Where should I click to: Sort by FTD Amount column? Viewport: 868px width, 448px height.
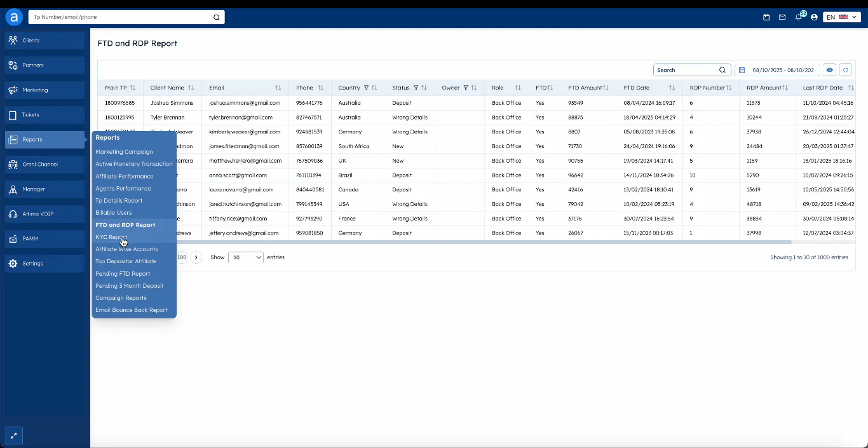[606, 88]
